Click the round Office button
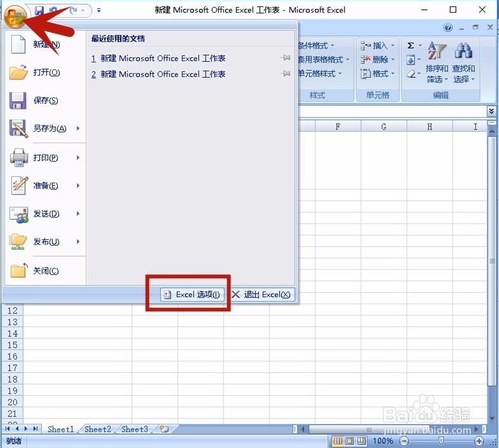The height and width of the screenshot is (448, 499). click(15, 17)
